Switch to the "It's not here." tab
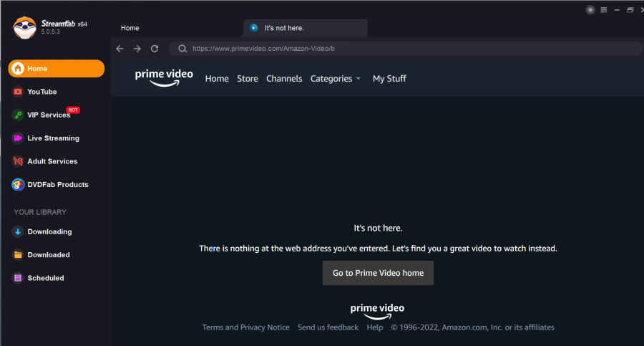The image size is (644, 346). pyautogui.click(x=305, y=28)
